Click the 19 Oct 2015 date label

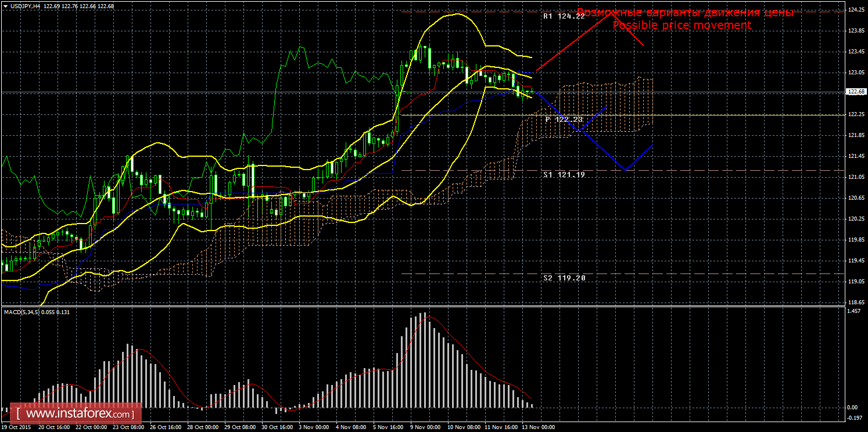(x=16, y=427)
